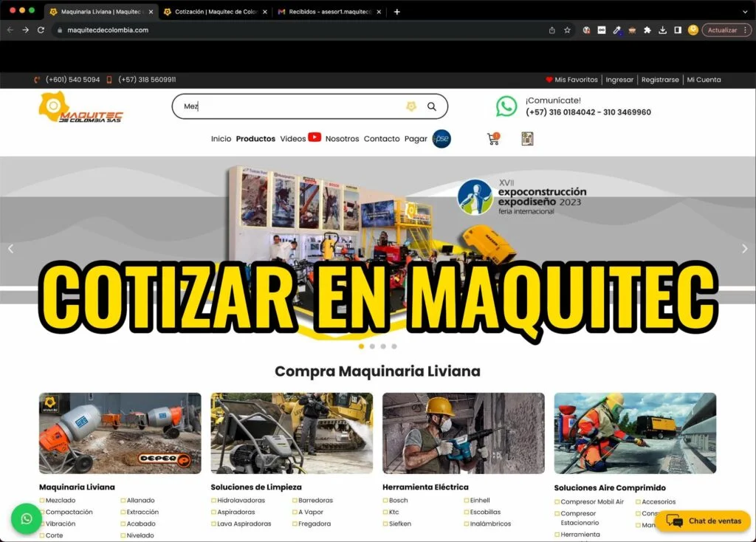This screenshot has width=756, height=542.
Task: Bookmark page with the star icon
Action: [567, 30]
